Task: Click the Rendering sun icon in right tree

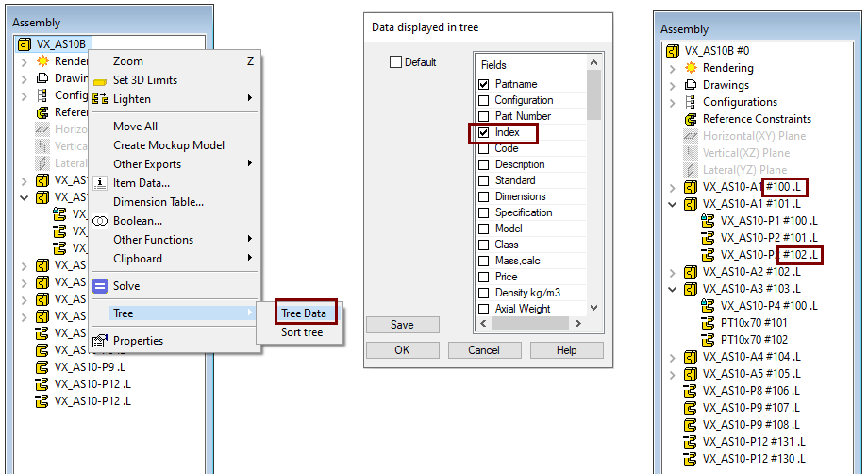Action: pyautogui.click(x=691, y=68)
